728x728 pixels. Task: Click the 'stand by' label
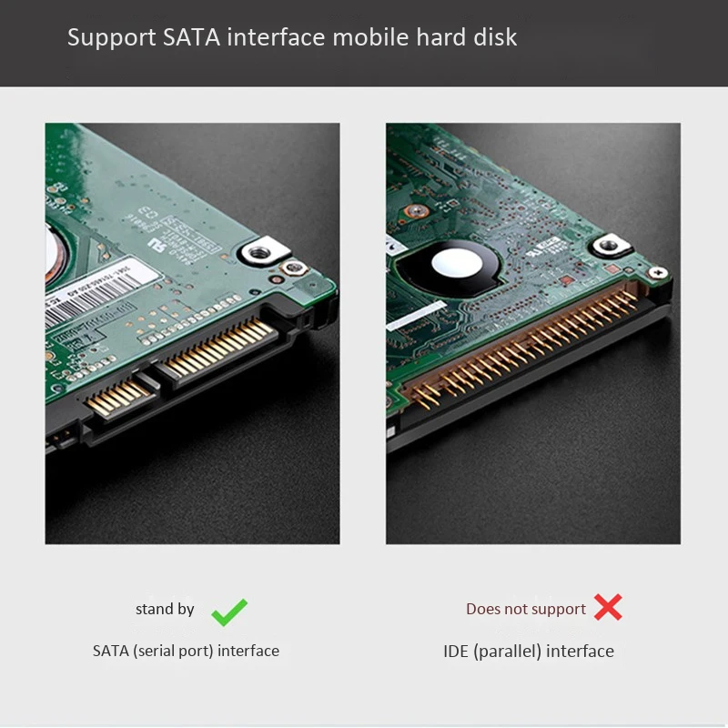click(x=165, y=609)
